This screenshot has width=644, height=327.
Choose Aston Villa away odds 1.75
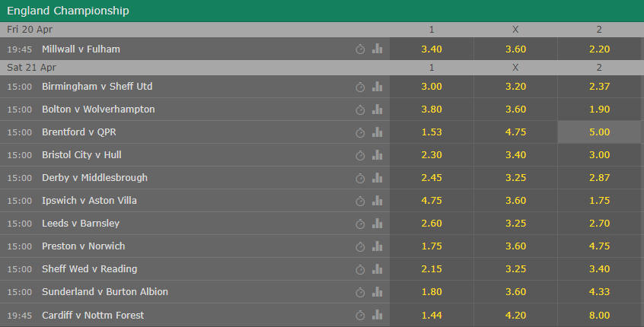tap(599, 200)
